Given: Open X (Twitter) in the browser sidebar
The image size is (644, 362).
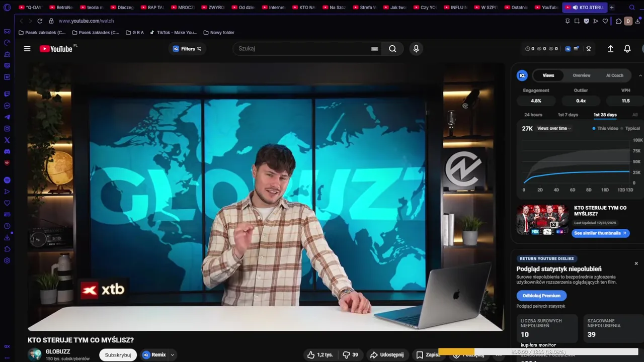Looking at the screenshot, I should pos(7,140).
